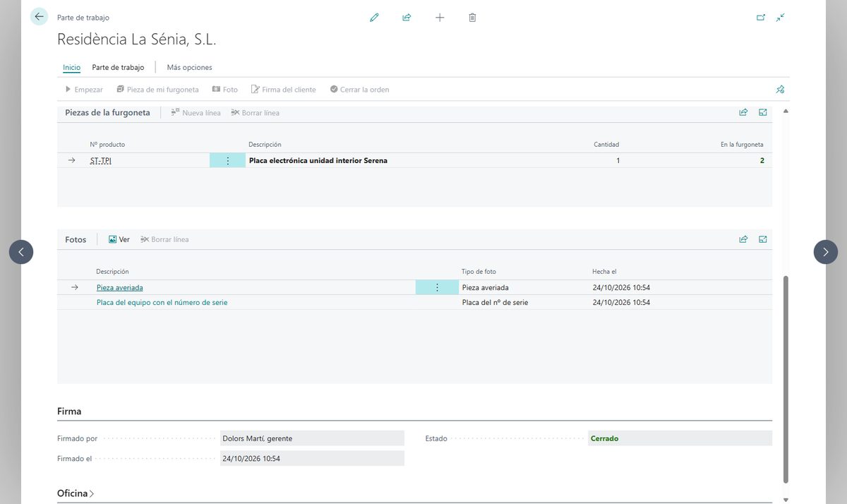
Task: Click Cerrar la orden action
Action: (x=359, y=90)
